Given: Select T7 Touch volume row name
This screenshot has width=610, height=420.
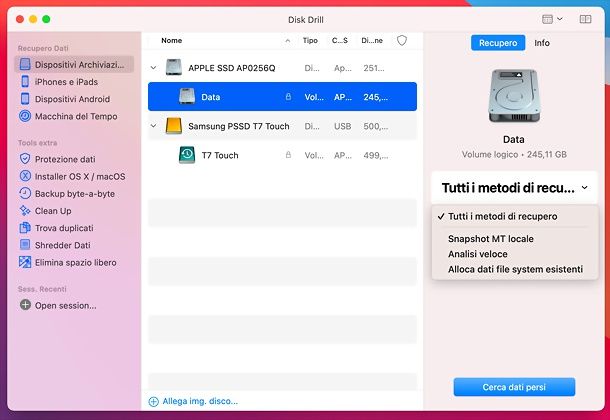Looking at the screenshot, I should tap(220, 156).
